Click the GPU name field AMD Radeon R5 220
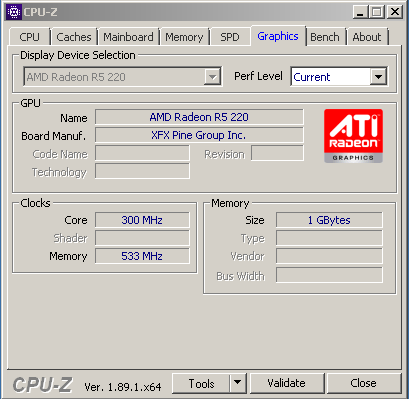 pos(199,117)
